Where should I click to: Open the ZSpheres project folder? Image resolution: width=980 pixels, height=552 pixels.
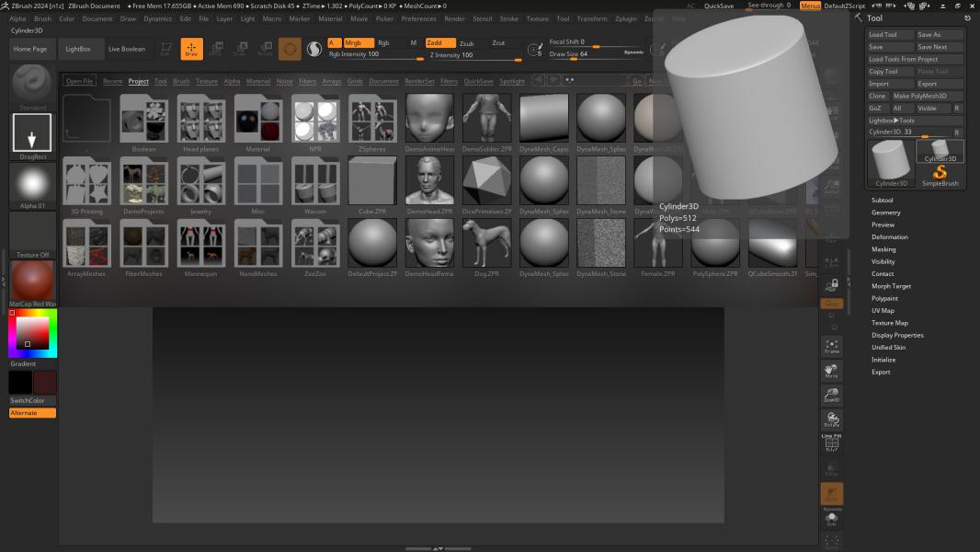(372, 123)
